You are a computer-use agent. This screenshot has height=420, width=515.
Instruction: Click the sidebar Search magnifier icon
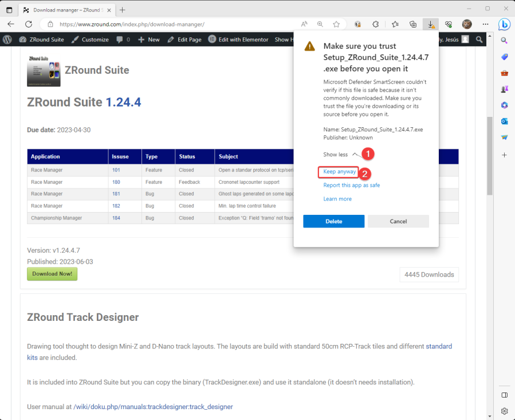pos(504,41)
